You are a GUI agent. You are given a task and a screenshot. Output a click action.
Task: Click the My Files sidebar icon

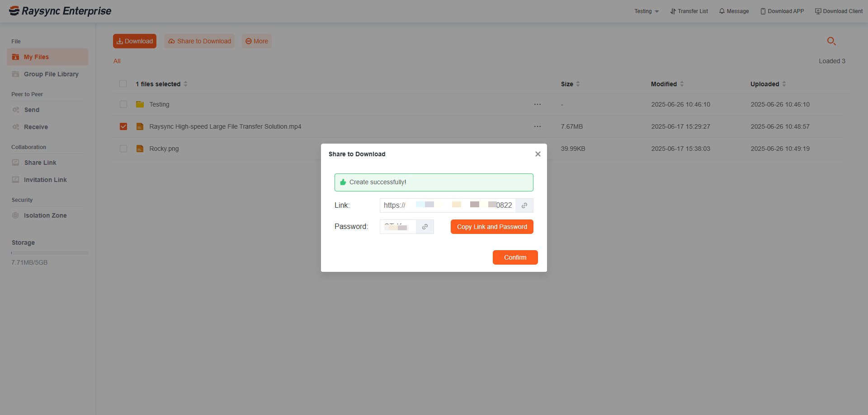(x=15, y=57)
